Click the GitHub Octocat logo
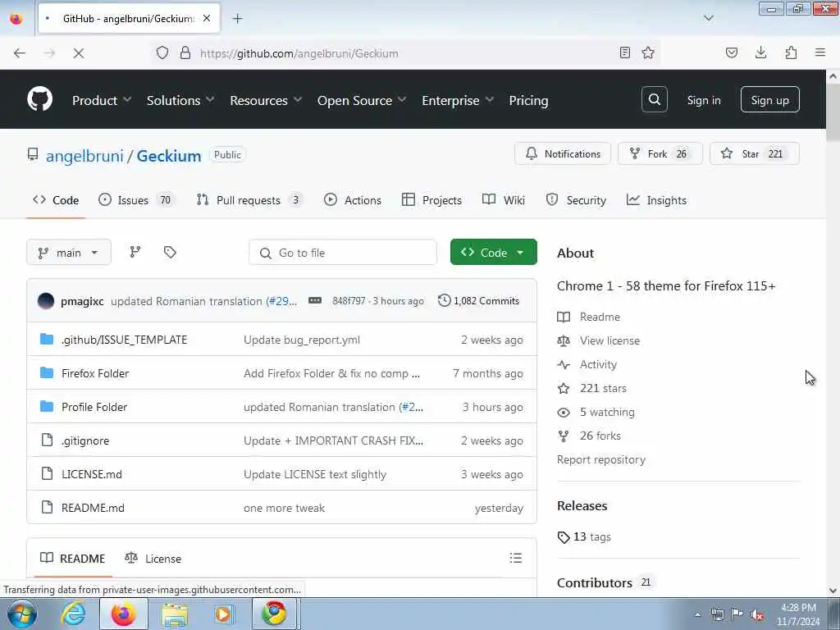840x630 pixels. 39,99
